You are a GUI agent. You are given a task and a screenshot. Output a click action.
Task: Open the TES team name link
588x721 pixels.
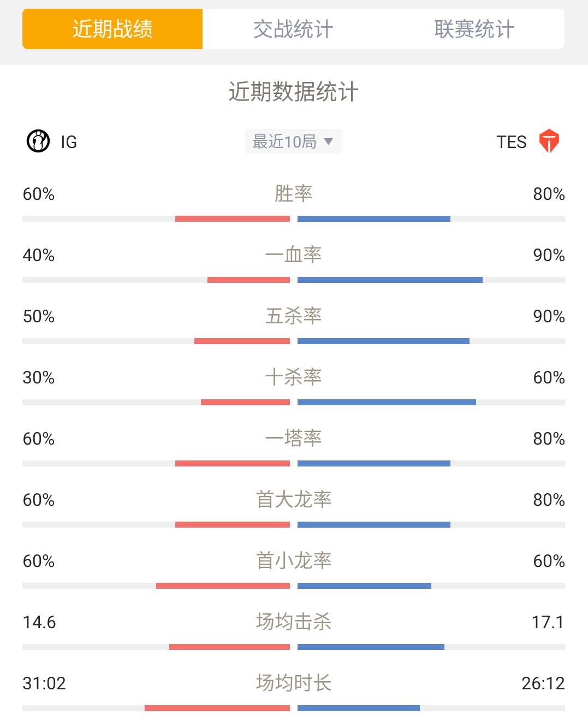point(512,142)
